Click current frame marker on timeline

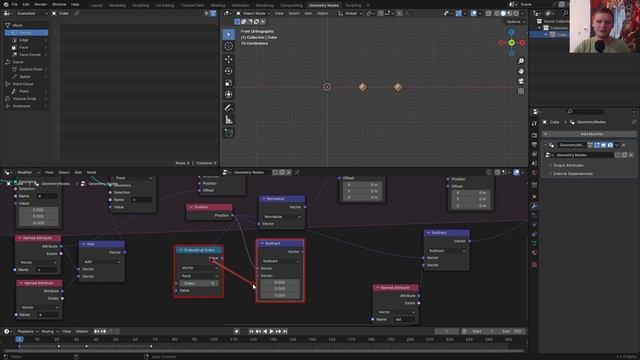click(19, 339)
